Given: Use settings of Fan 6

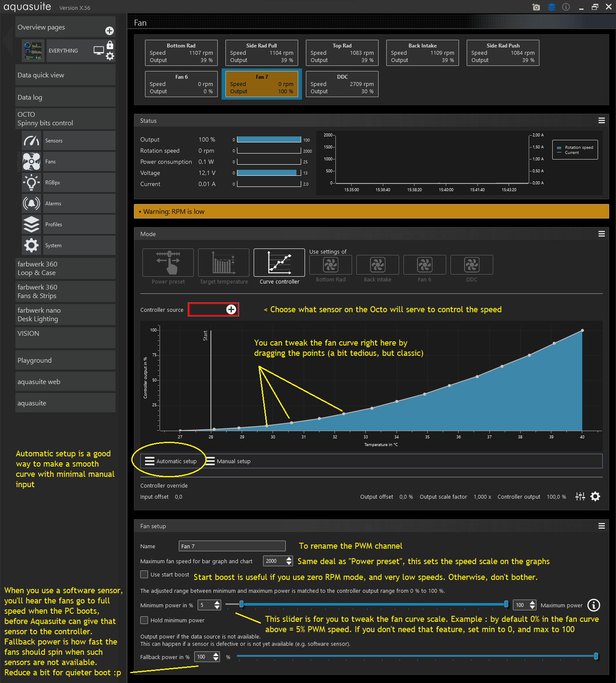Looking at the screenshot, I should [x=425, y=265].
